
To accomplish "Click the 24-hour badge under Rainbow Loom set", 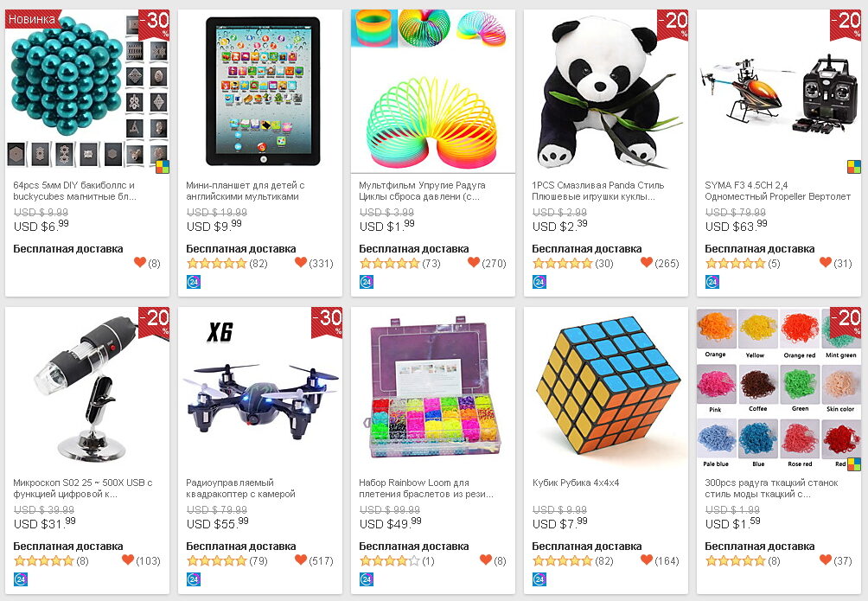I will [367, 579].
